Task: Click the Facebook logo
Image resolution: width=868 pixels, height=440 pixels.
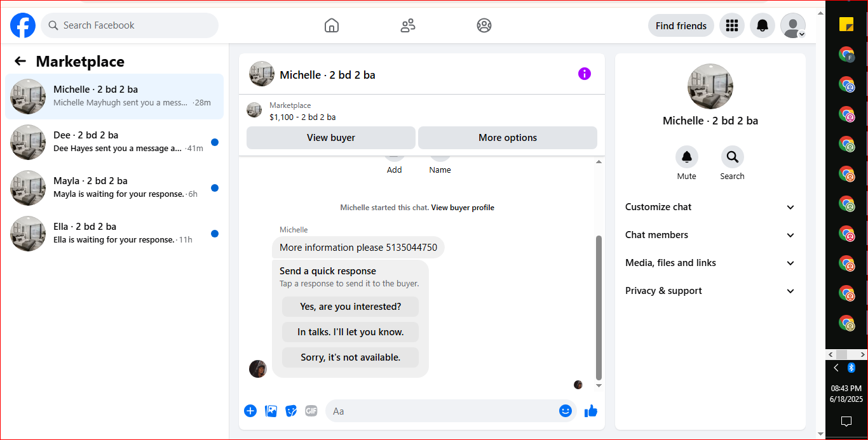Action: point(23,25)
